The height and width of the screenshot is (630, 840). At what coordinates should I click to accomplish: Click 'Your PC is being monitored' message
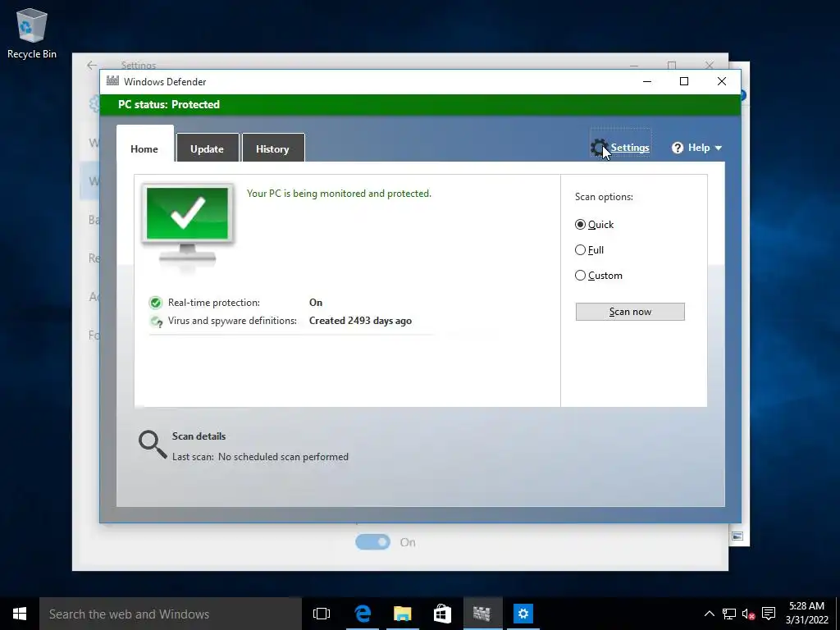339,194
